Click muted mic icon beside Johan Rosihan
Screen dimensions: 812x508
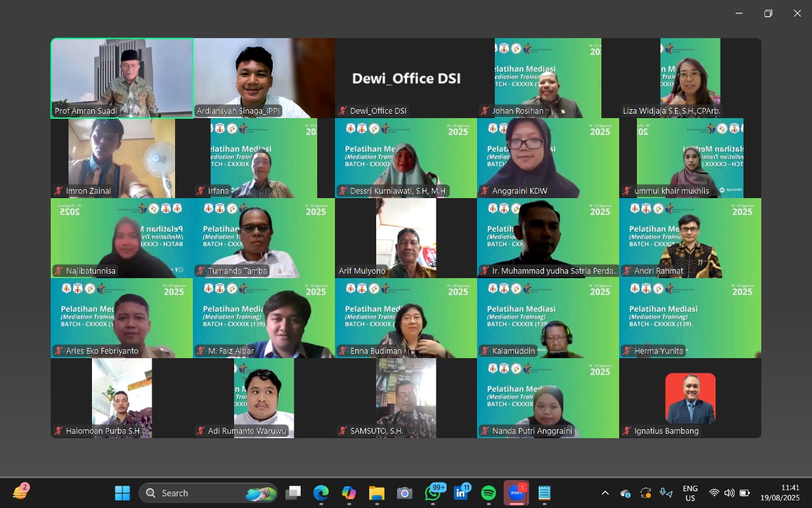coord(485,111)
